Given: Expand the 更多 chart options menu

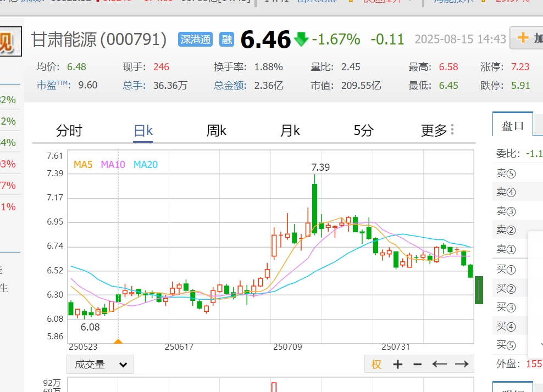Looking at the screenshot, I should 437,131.
